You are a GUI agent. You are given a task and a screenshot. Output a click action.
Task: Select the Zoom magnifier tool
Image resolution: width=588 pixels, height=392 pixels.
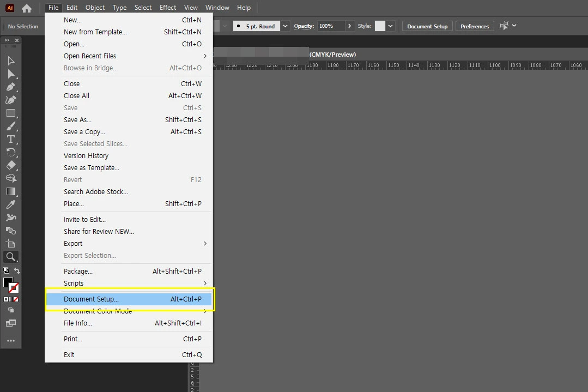[11, 257]
